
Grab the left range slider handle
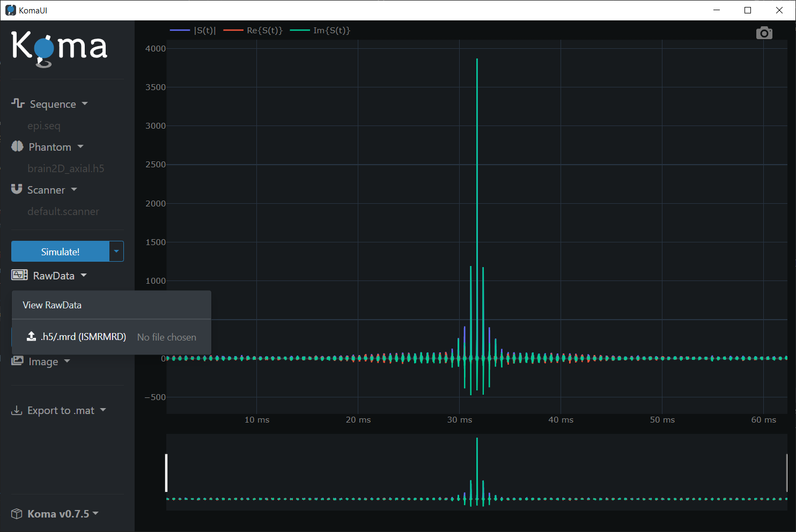tap(166, 472)
